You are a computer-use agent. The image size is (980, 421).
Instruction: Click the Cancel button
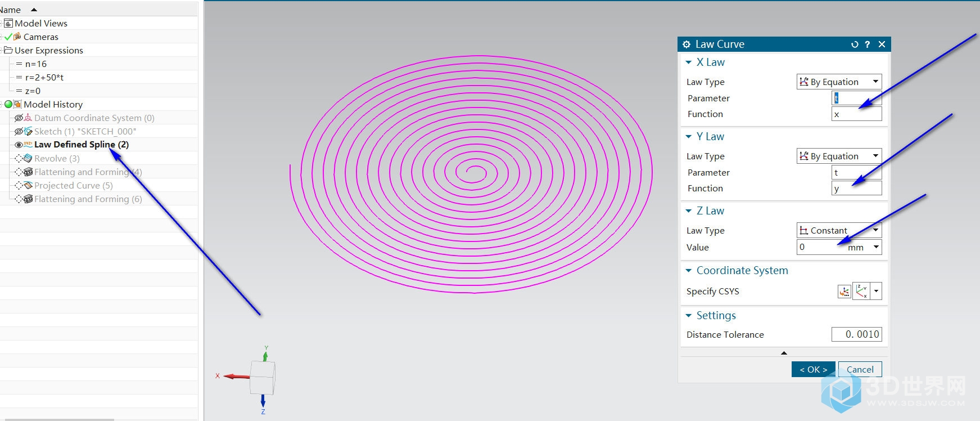tap(860, 369)
